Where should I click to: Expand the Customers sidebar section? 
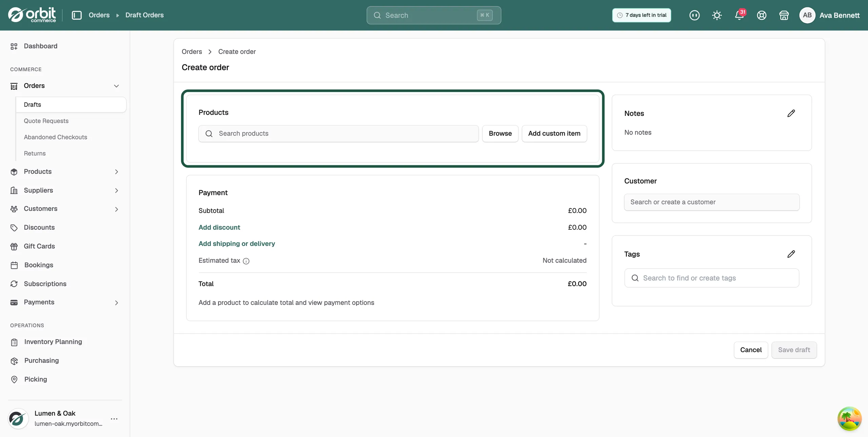(x=116, y=209)
